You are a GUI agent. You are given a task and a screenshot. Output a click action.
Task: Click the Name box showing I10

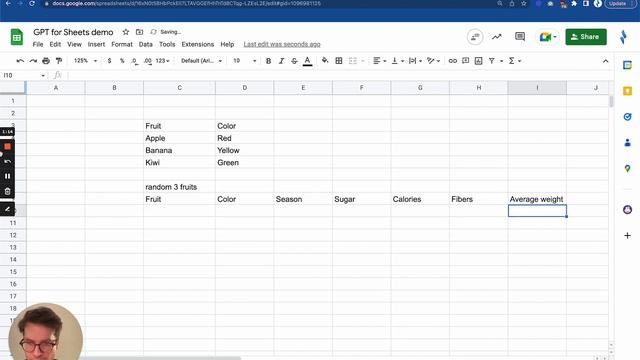coord(24,76)
